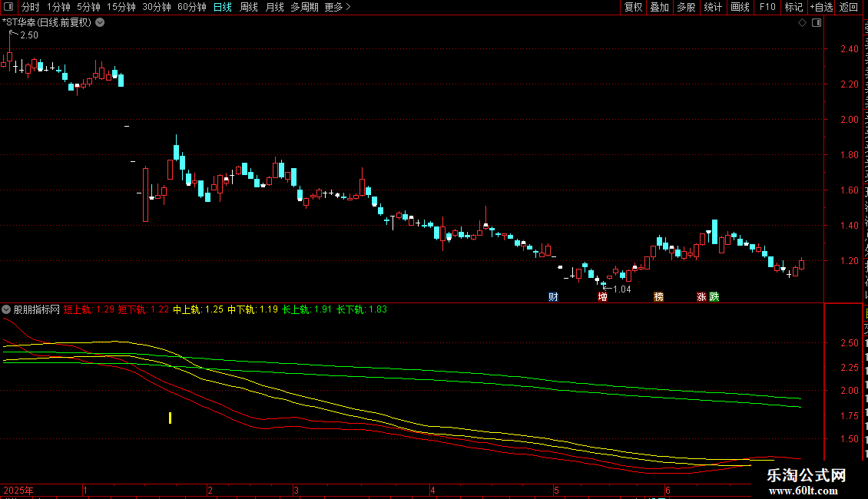Click the 1.04 low price label

(x=622, y=289)
